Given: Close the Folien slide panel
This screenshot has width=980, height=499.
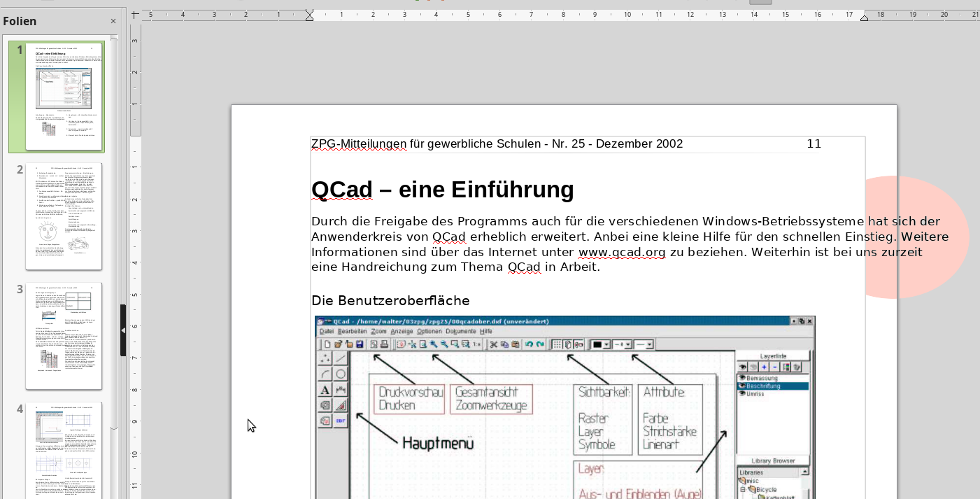Looking at the screenshot, I should pos(113,21).
